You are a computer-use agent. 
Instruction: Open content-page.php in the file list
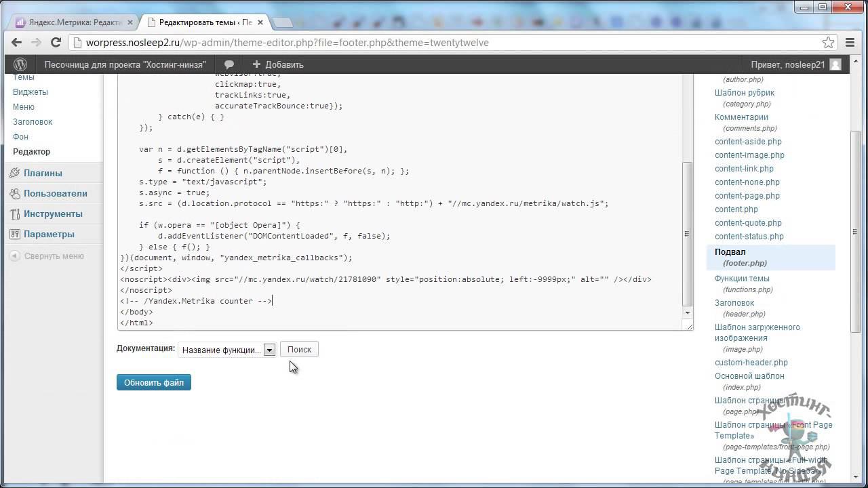click(x=747, y=196)
